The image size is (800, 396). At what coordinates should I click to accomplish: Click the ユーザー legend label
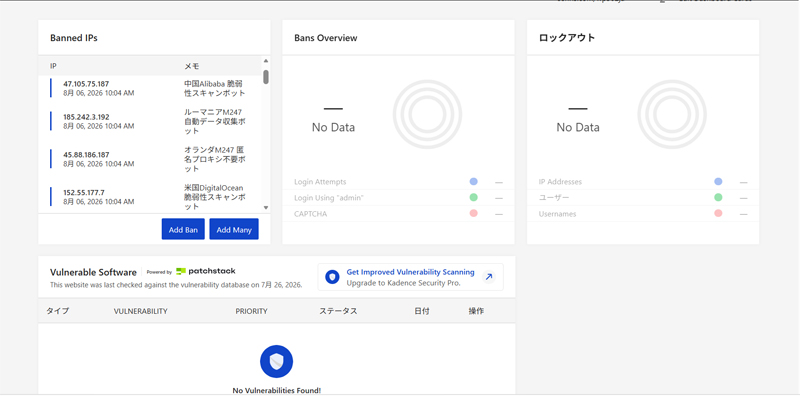[554, 197]
